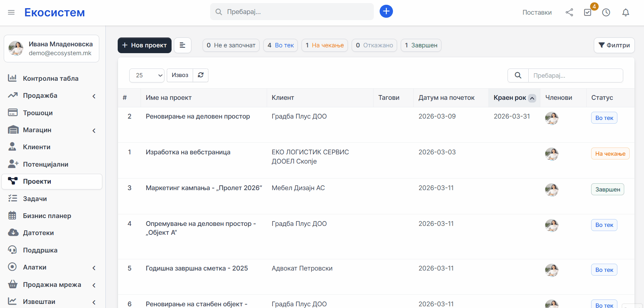644x308 pixels.
Task: Click the Извештаи line chart icon
Action: (x=12, y=302)
